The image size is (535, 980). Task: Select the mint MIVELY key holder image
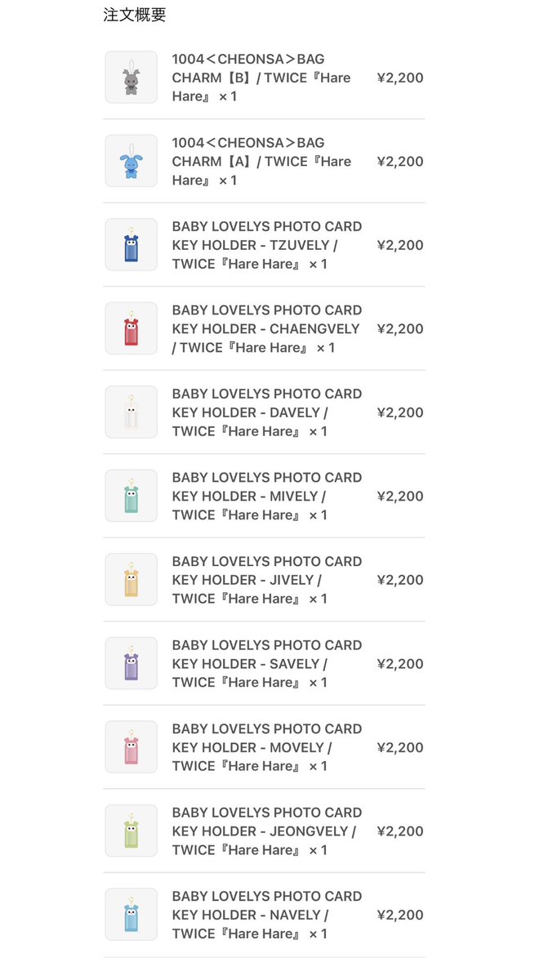(131, 496)
